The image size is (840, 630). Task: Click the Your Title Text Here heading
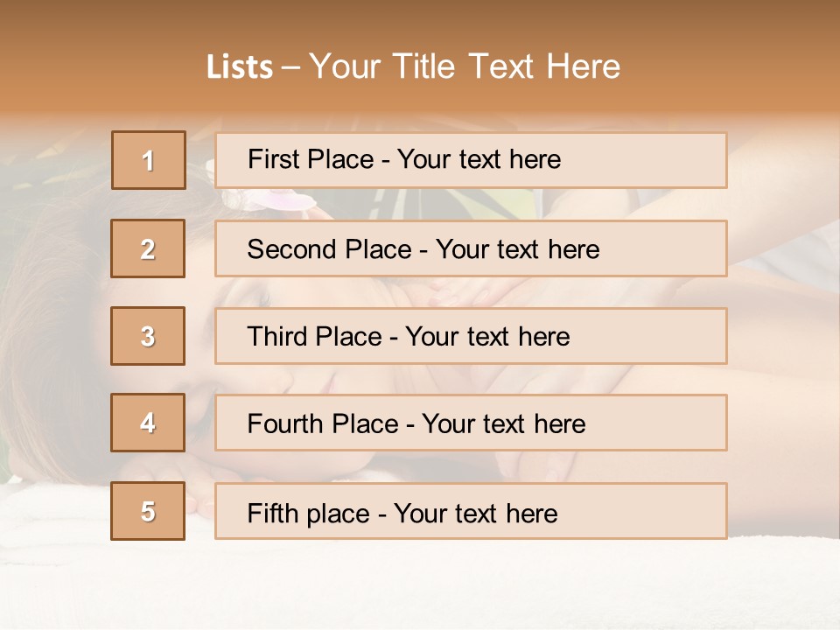[x=465, y=66]
